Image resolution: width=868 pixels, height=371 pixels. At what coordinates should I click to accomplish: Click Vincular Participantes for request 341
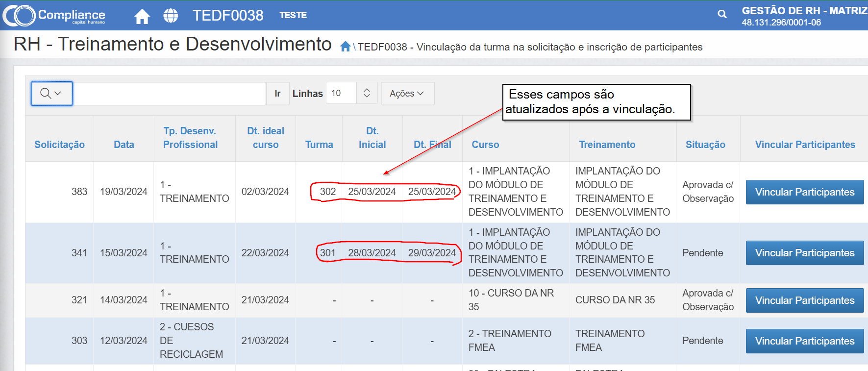pyautogui.click(x=805, y=253)
